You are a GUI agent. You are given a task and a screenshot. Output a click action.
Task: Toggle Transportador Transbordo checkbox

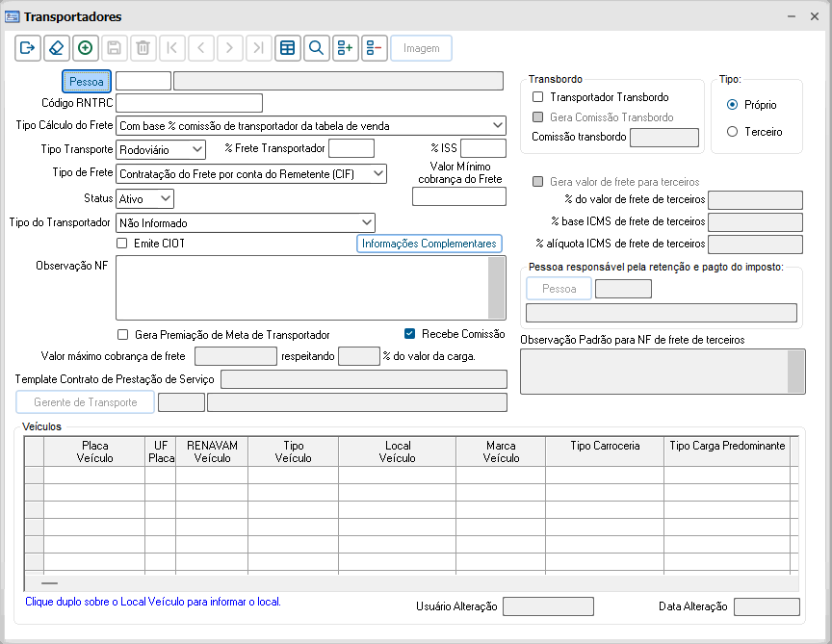coord(538,97)
